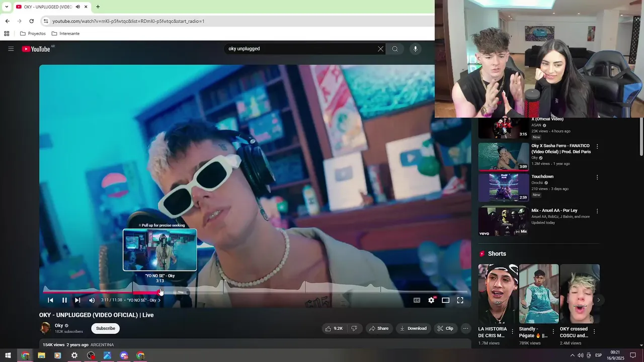
Task: Open the YouTube guide hamburger menu
Action: [11, 49]
